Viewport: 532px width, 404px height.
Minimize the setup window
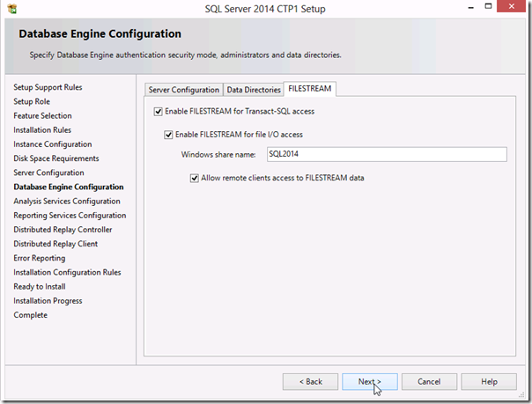[471, 7]
